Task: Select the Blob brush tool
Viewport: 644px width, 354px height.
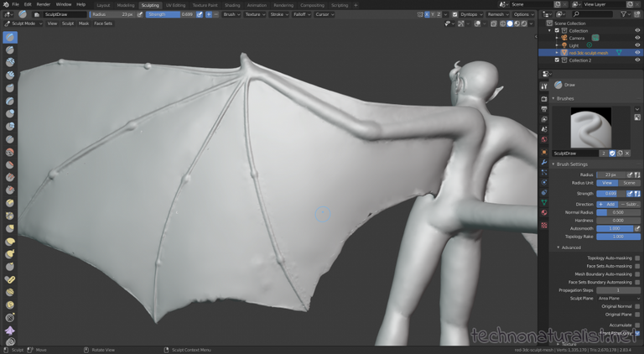Action: click(x=10, y=127)
